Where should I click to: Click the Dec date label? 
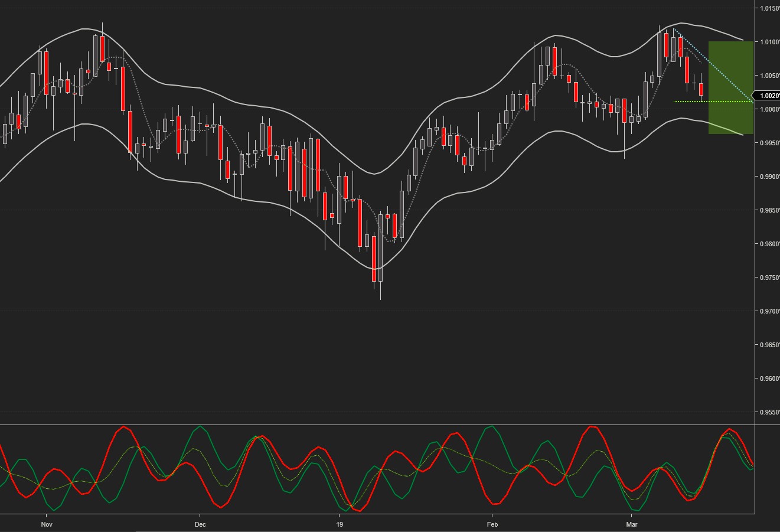[x=200, y=524]
